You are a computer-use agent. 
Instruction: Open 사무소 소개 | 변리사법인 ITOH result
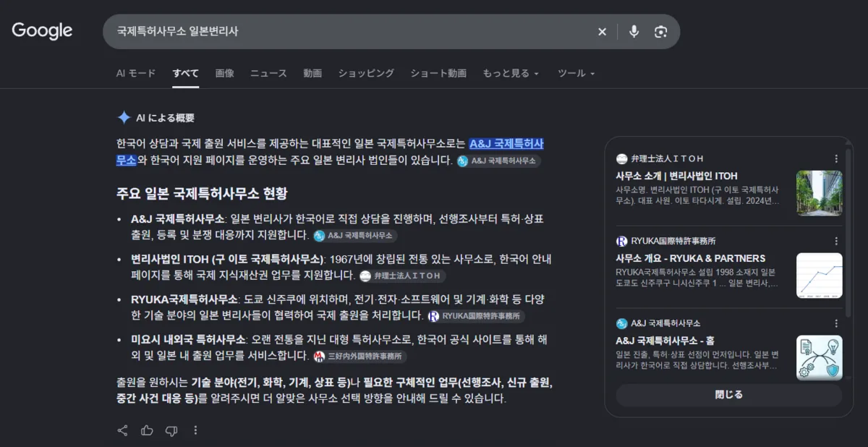[x=676, y=176]
